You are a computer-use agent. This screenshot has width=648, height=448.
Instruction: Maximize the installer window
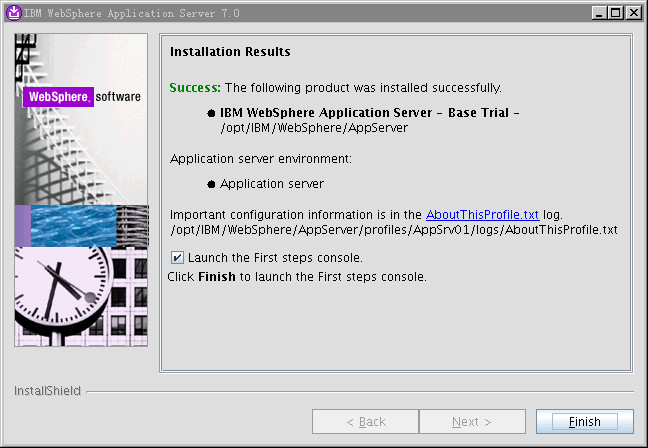[x=616, y=12]
